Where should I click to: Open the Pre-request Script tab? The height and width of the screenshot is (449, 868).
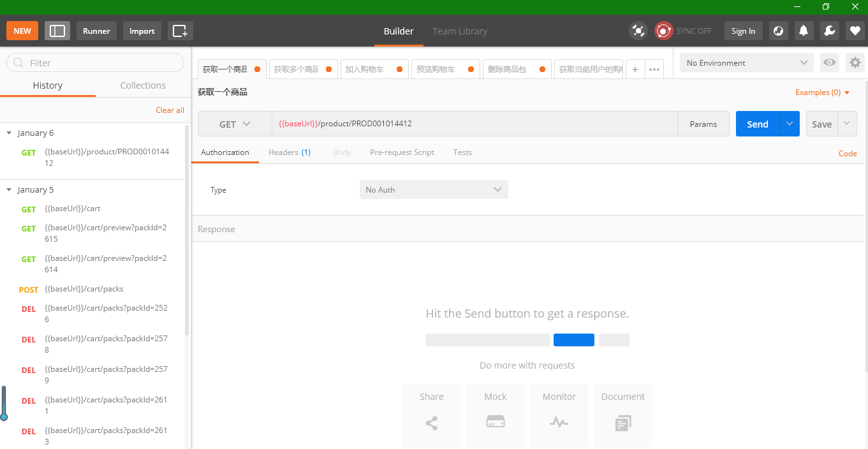[x=402, y=152]
